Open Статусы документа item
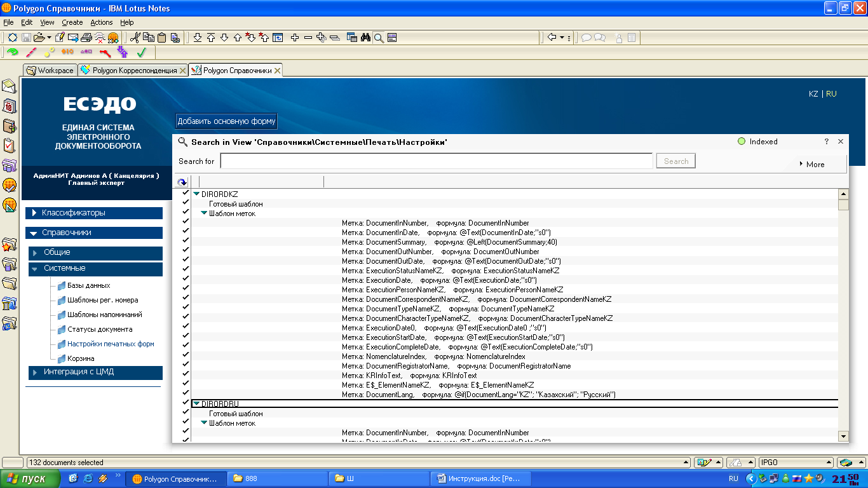The height and width of the screenshot is (488, 868). coord(100,329)
